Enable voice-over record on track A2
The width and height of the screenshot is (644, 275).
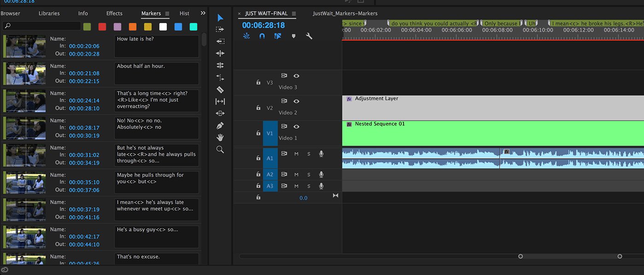(x=321, y=174)
